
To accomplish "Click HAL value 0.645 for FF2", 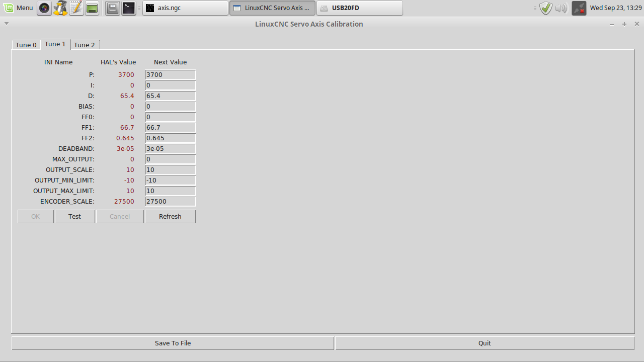I will pos(125,138).
